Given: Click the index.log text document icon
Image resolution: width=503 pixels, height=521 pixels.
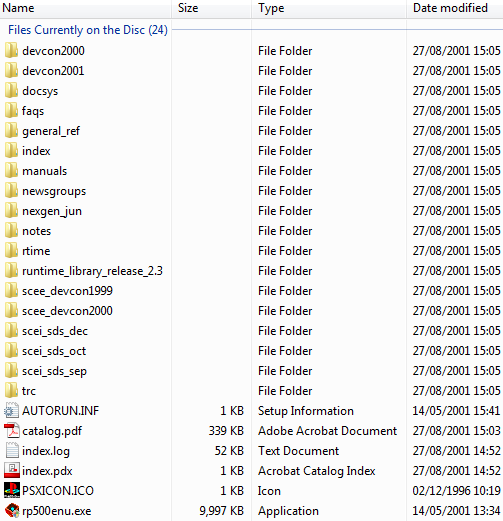Looking at the screenshot, I should [x=12, y=450].
